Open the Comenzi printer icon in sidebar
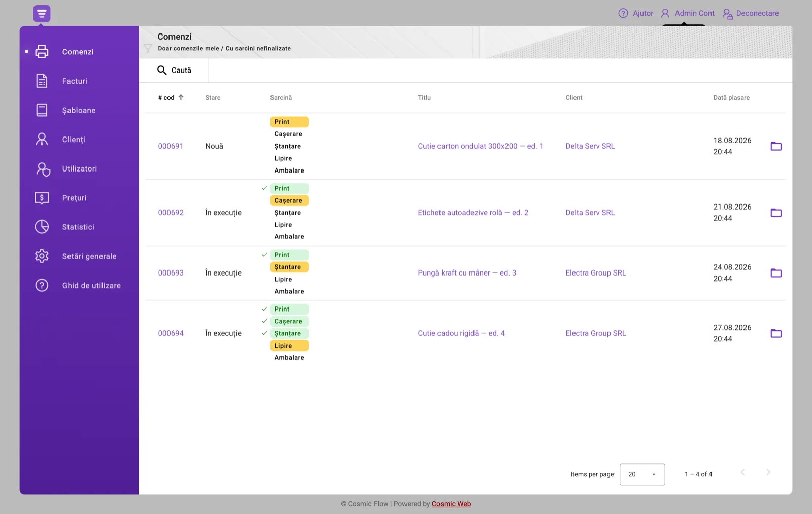 pos(42,52)
